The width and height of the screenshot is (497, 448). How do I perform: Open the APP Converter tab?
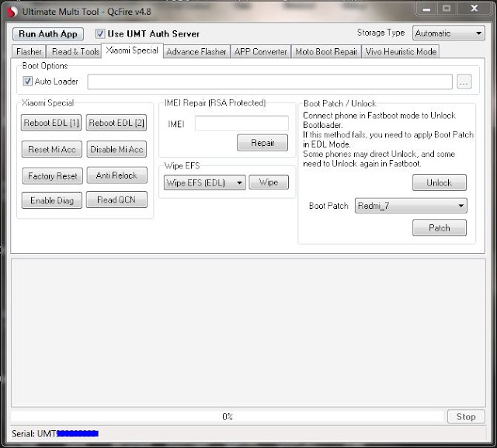pos(260,52)
